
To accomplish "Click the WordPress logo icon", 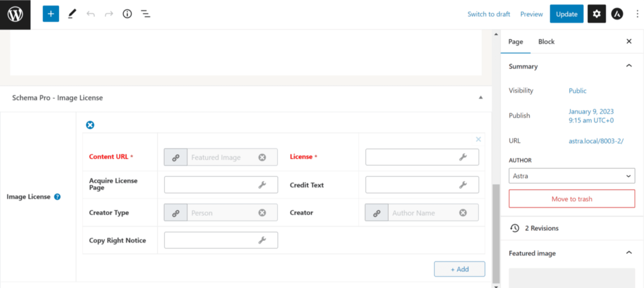I will [x=15, y=14].
